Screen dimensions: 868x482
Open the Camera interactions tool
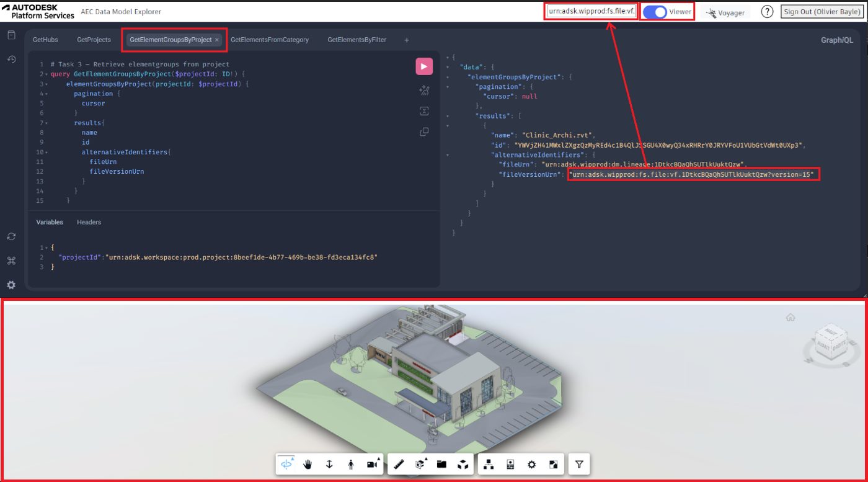click(373, 464)
